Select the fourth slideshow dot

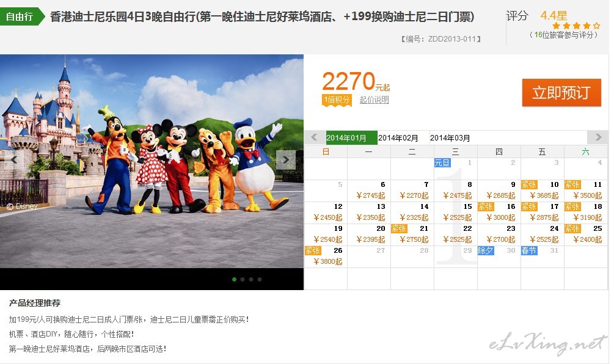tap(260, 280)
